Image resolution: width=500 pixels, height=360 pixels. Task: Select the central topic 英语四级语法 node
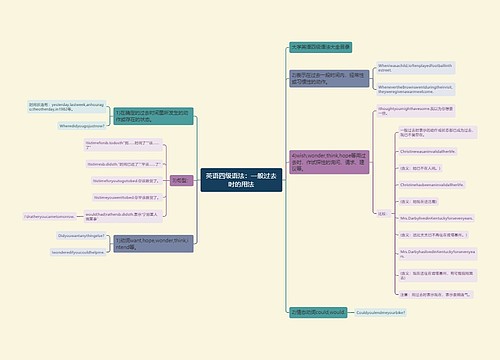[x=241, y=180]
